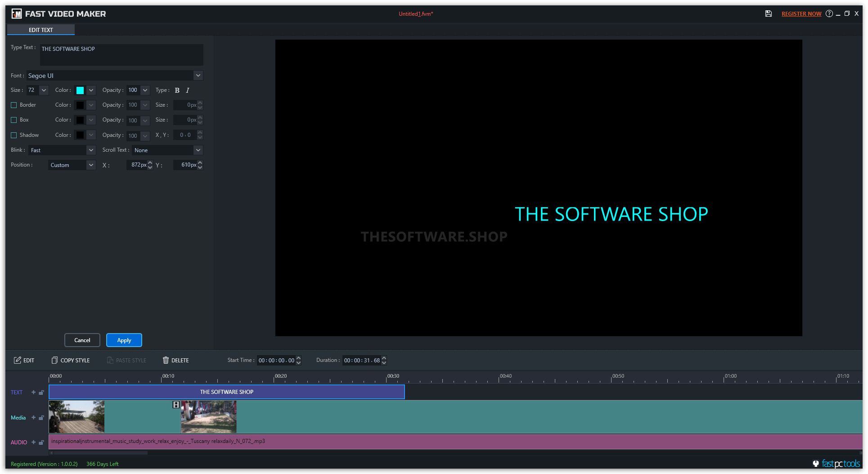The image size is (868, 474).
Task: Click the fastpctools logo
Action: tap(837, 464)
